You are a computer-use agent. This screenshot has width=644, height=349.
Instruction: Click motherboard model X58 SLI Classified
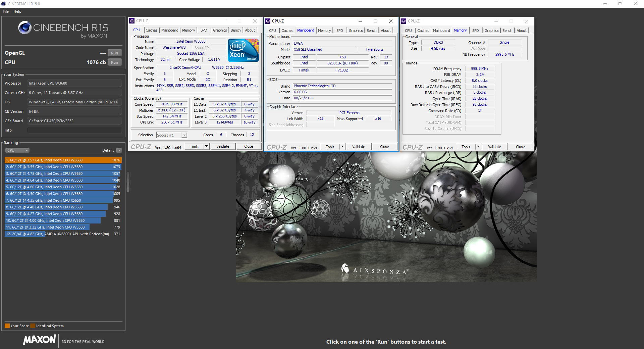click(x=324, y=49)
